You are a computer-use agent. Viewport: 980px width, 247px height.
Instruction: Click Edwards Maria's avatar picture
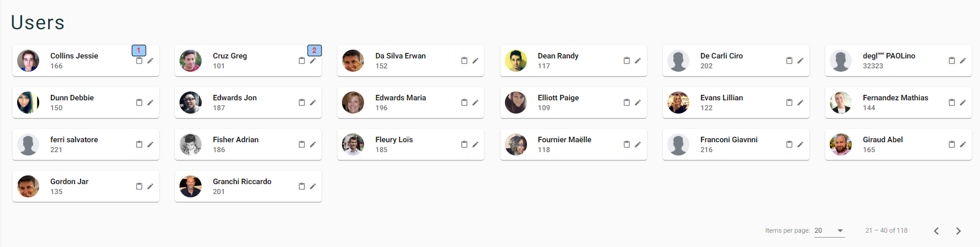pyautogui.click(x=353, y=103)
